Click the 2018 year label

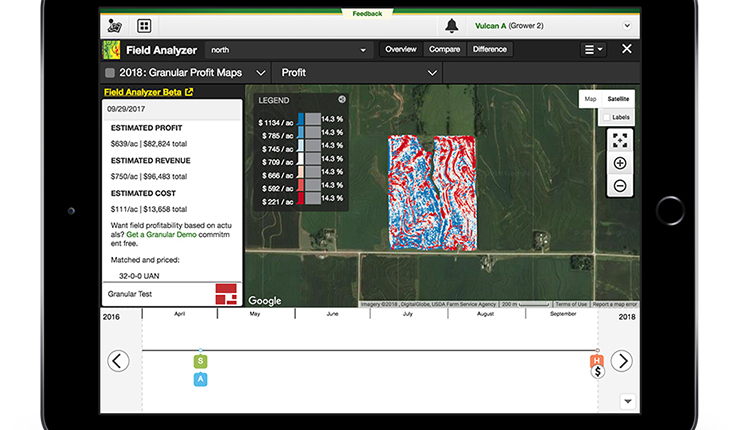coord(627,317)
